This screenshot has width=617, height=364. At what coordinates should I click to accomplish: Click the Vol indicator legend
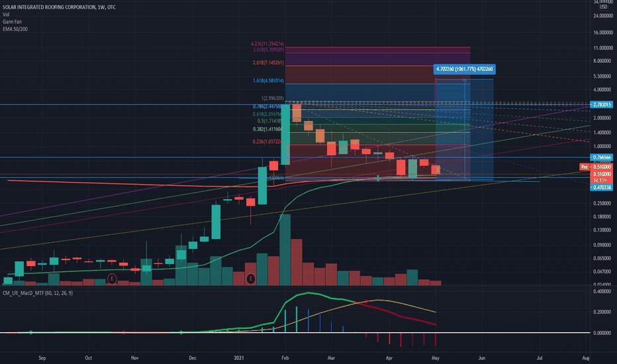coord(6,15)
